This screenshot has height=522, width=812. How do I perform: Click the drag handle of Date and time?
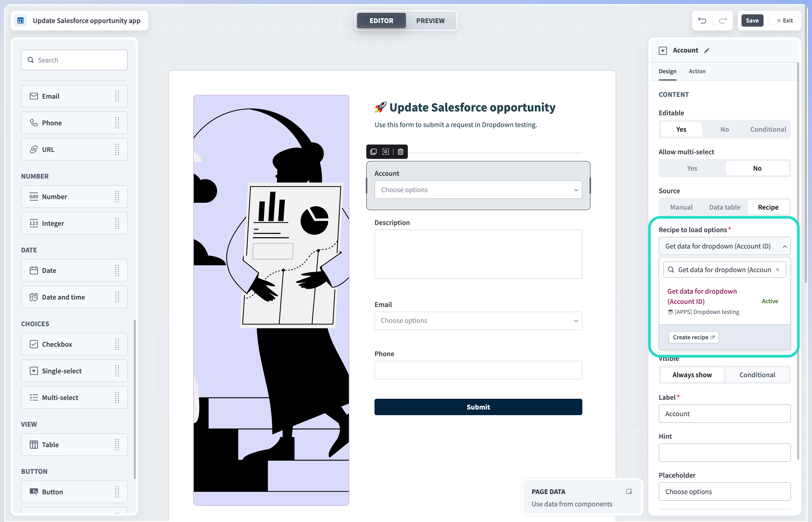[x=117, y=297]
